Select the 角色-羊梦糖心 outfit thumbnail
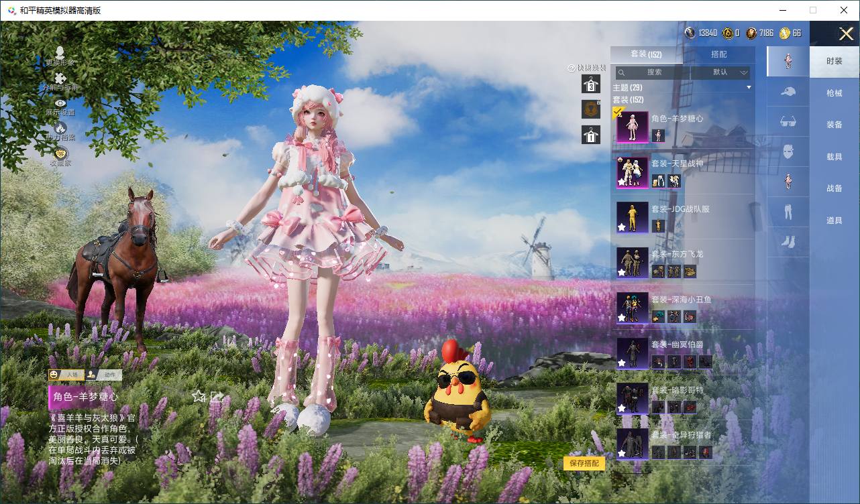This screenshot has height=504, width=860. click(x=633, y=127)
